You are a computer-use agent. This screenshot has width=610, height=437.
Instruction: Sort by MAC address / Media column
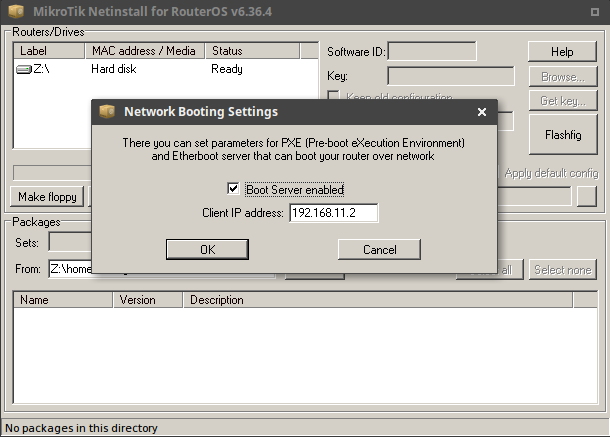point(145,51)
